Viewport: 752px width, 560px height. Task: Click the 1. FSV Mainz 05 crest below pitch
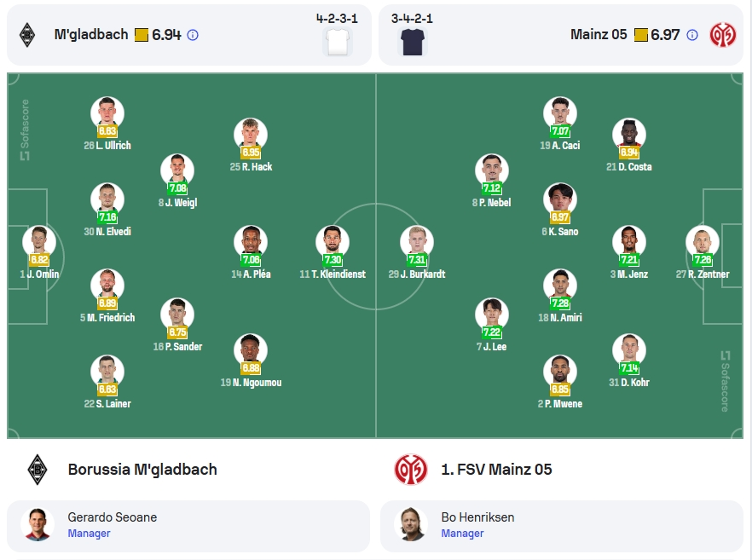pos(411,470)
